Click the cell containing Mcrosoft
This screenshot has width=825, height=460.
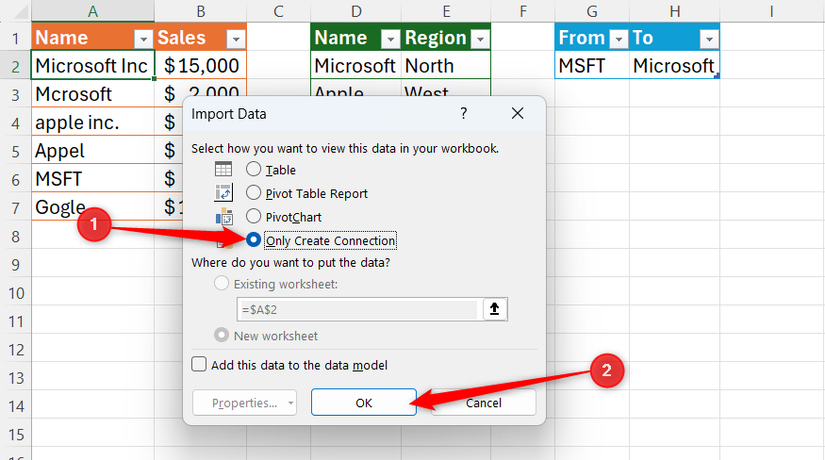pos(93,94)
